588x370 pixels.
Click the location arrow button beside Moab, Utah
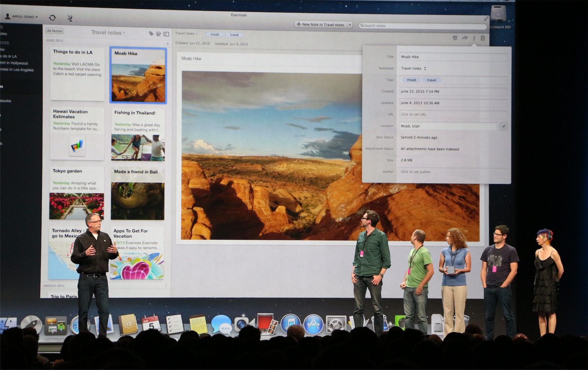point(503,126)
